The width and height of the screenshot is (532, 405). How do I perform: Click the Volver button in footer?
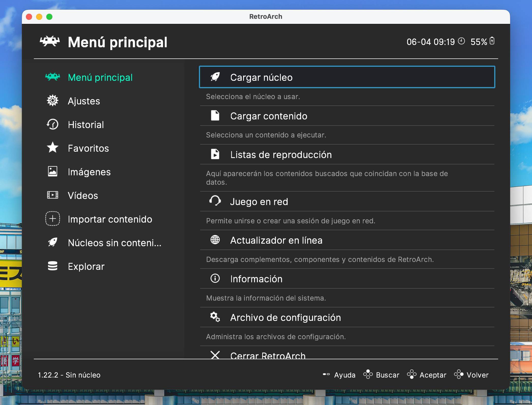(477, 375)
